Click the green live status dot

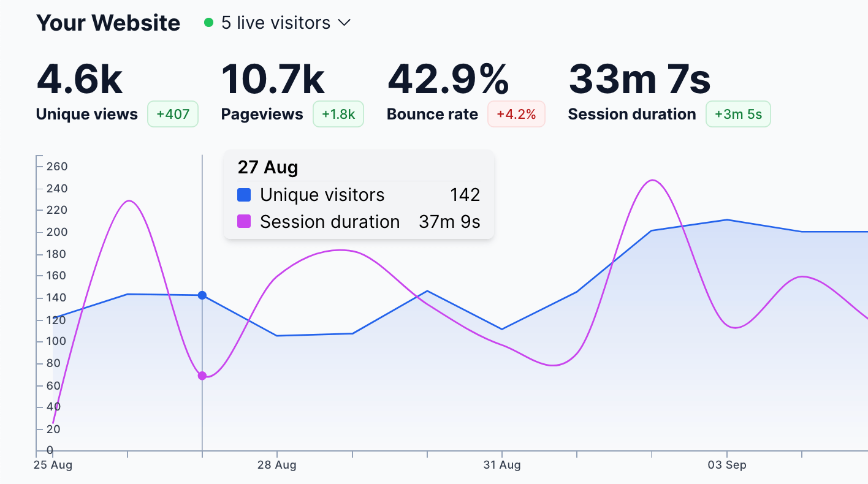point(208,23)
